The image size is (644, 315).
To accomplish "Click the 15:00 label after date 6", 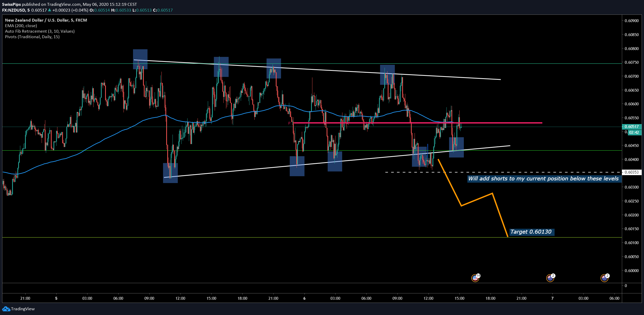I will 459,298.
